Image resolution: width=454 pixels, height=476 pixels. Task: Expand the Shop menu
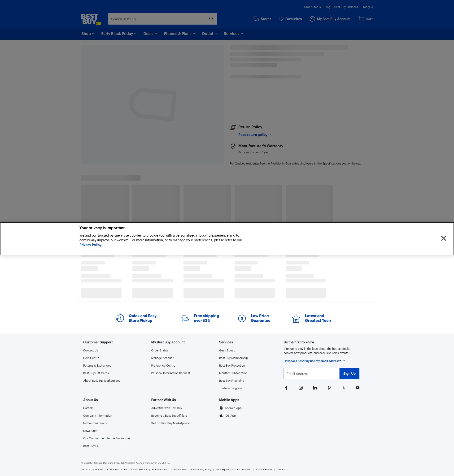pos(88,34)
